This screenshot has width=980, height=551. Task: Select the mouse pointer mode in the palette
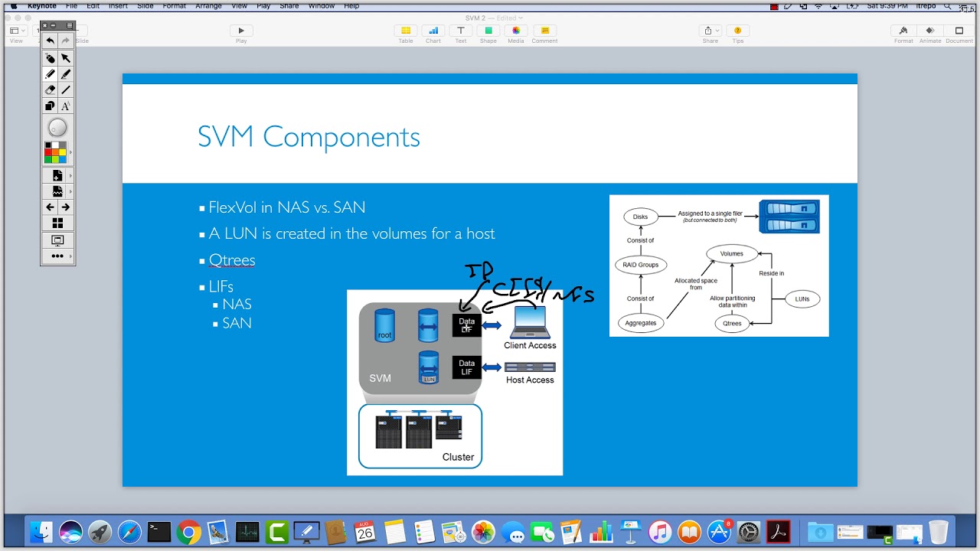[x=51, y=58]
